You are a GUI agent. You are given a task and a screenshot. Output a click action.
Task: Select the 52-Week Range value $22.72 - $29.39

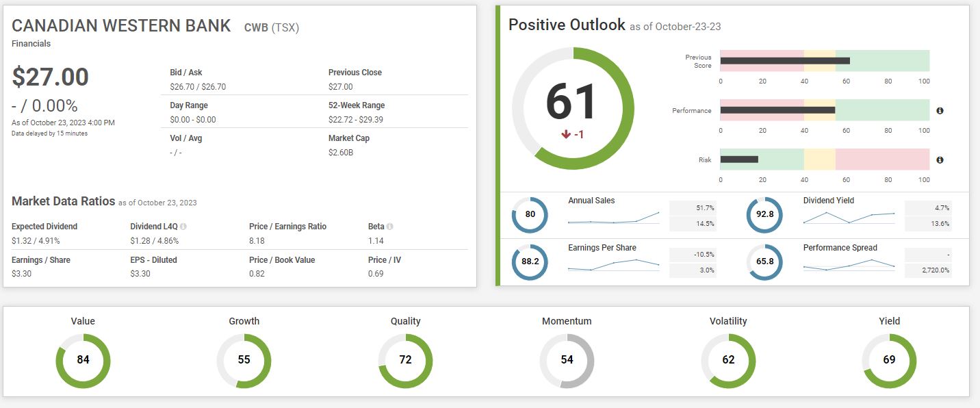click(x=356, y=120)
